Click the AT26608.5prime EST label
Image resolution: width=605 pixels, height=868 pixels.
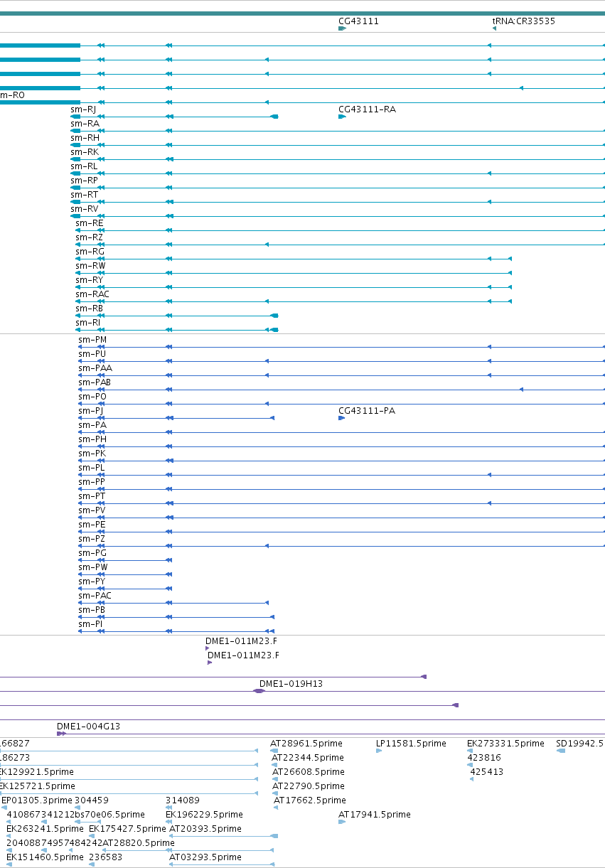pos(309,772)
